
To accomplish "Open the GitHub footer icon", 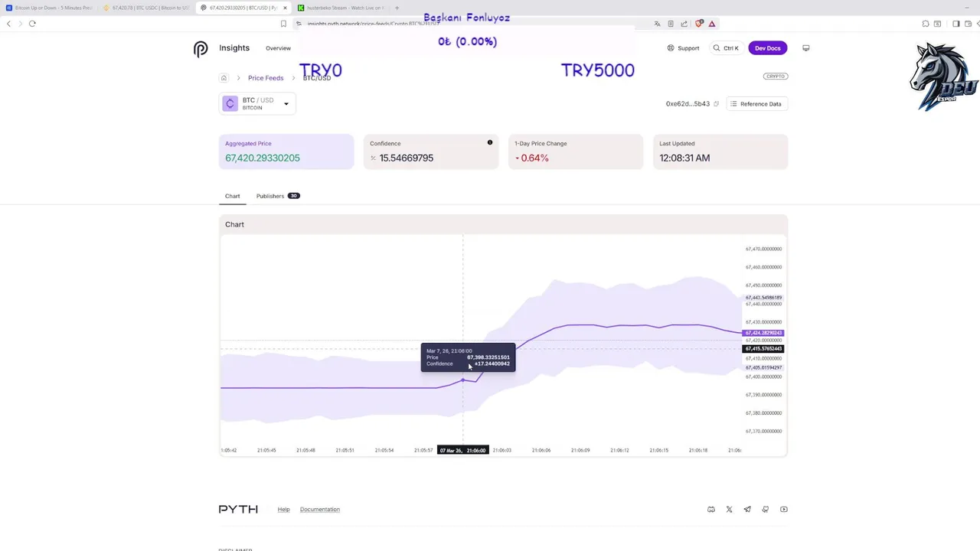I will click(x=766, y=510).
